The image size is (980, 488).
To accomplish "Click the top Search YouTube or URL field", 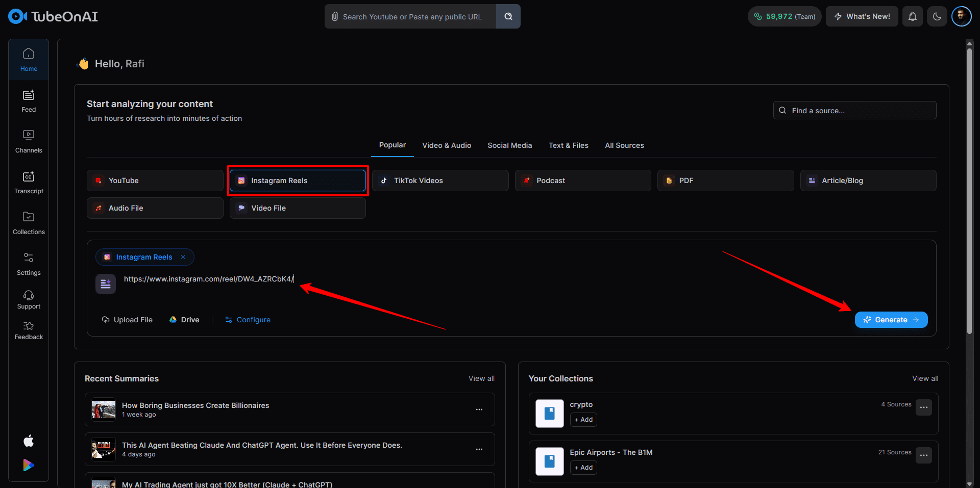I will [x=410, y=16].
